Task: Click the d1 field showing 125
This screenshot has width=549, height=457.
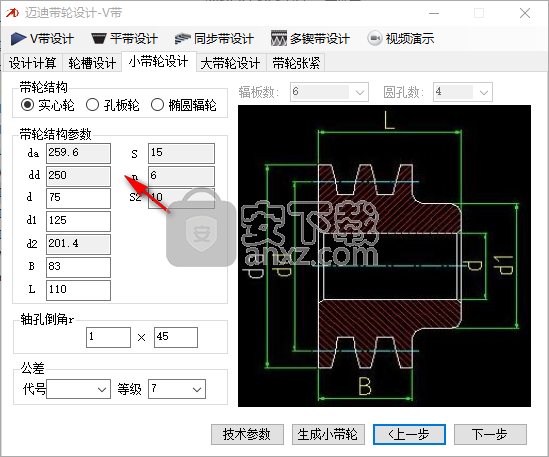Action: point(78,221)
